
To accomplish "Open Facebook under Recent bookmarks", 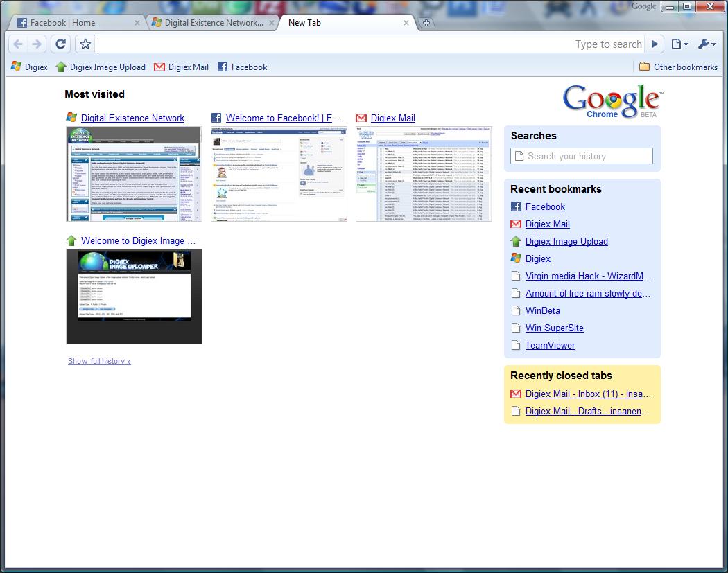I will coord(545,206).
